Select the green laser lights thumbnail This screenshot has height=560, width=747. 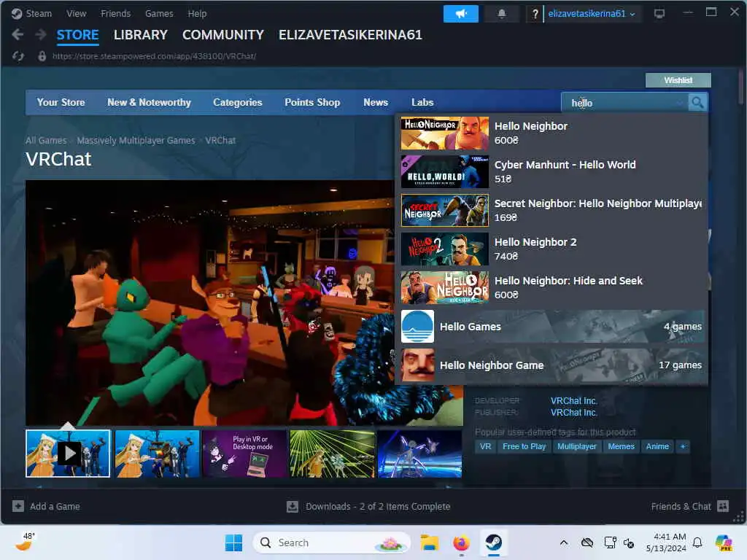(332, 454)
